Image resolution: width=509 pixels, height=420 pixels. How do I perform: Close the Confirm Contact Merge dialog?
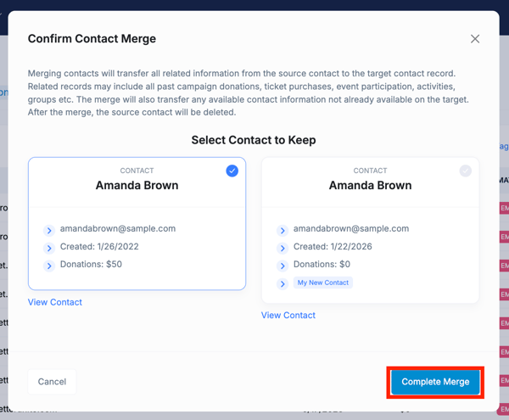click(475, 39)
